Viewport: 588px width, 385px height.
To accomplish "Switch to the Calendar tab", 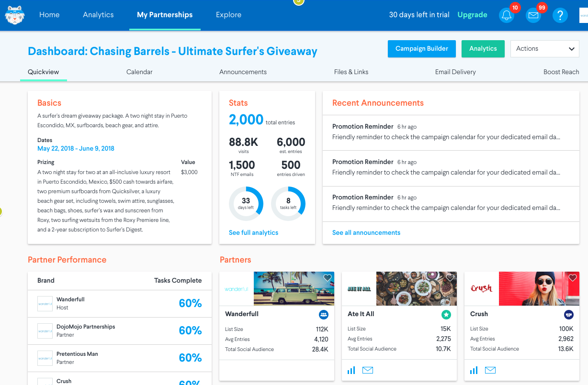I will click(139, 72).
